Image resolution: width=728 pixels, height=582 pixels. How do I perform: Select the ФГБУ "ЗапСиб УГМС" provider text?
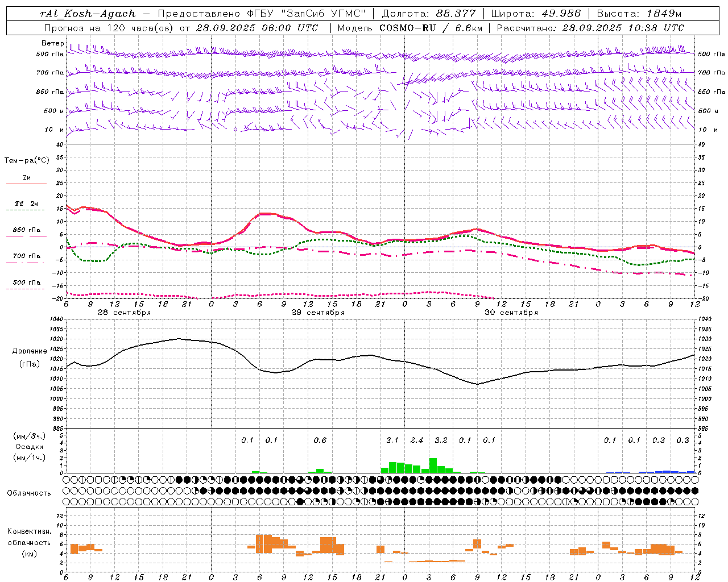coord(307,14)
